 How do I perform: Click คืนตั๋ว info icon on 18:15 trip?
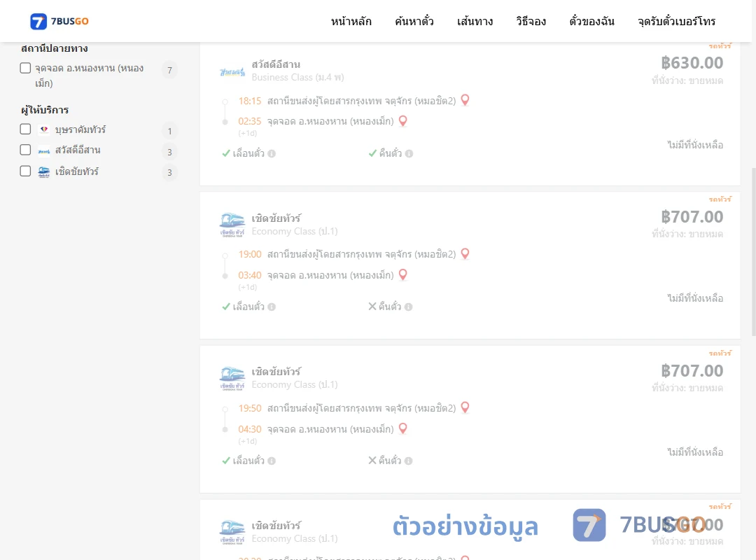(x=409, y=153)
